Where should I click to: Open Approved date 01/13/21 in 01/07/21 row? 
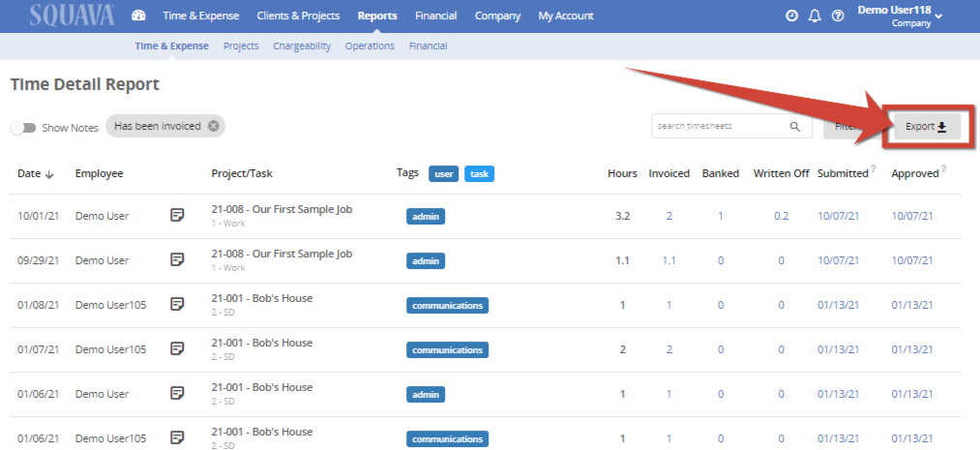(912, 349)
